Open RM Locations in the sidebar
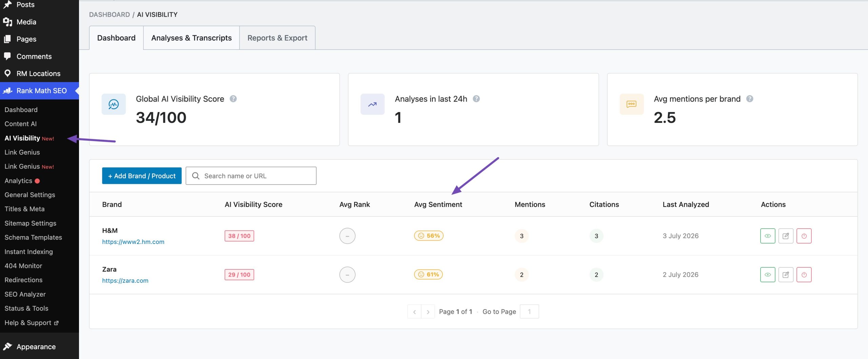 pos(39,73)
